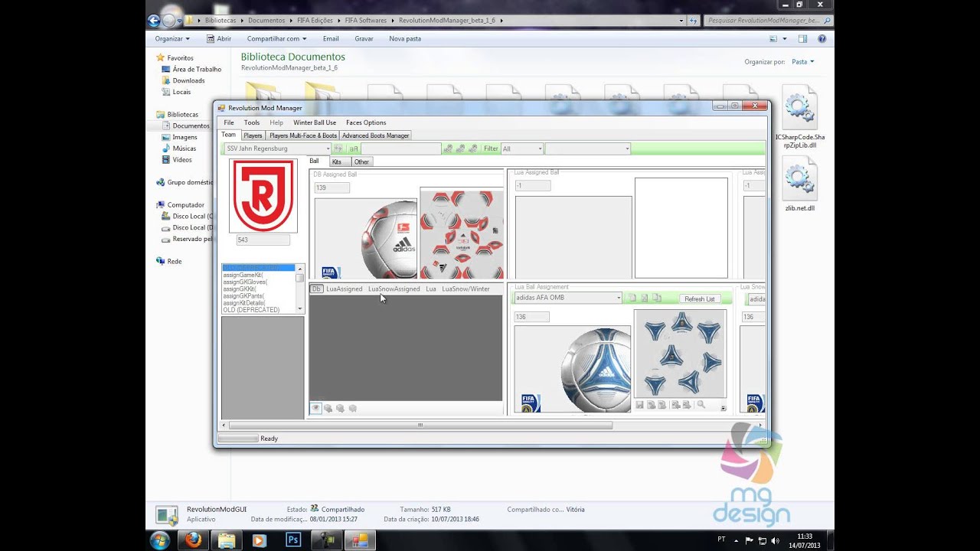Toggle the LuaAssigned view button
980x551 pixels.
pos(344,289)
